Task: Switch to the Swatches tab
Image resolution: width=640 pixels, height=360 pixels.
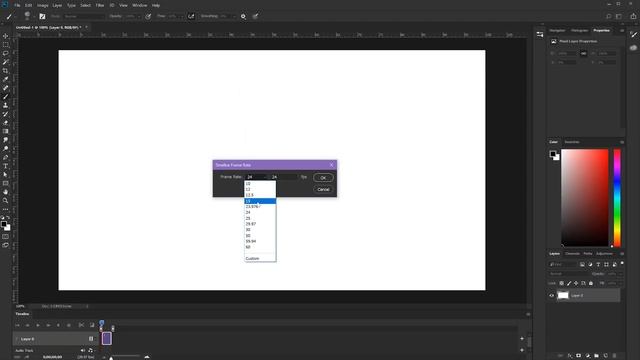Action: click(572, 142)
